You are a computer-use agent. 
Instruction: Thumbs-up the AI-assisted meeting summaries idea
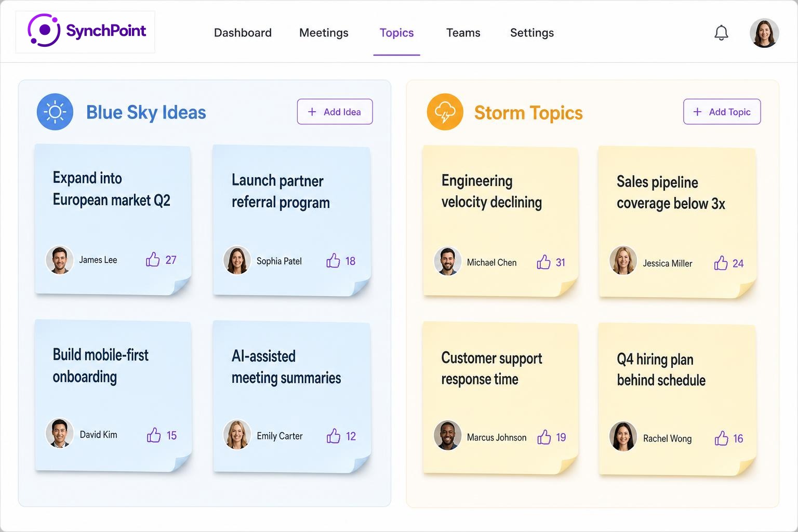(334, 436)
